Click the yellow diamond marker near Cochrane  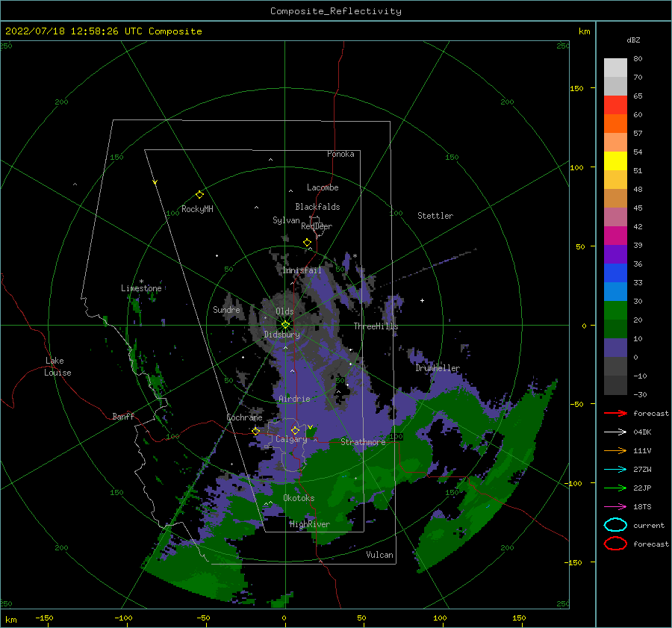point(256,432)
